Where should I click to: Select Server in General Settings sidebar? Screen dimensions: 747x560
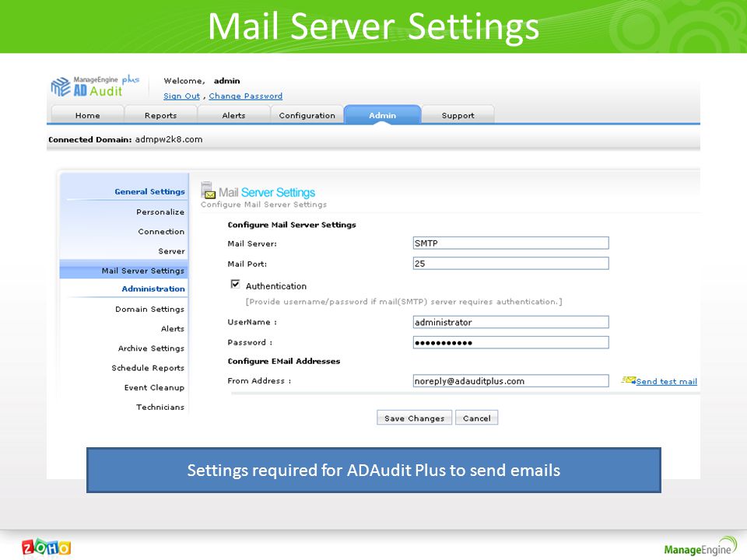[x=171, y=251]
